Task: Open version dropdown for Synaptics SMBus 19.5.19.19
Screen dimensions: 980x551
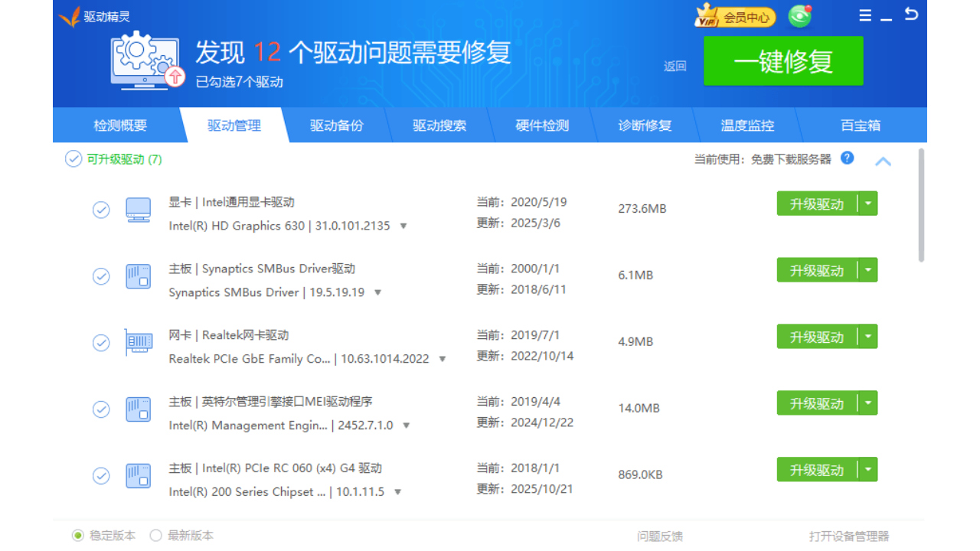Action: (x=377, y=293)
